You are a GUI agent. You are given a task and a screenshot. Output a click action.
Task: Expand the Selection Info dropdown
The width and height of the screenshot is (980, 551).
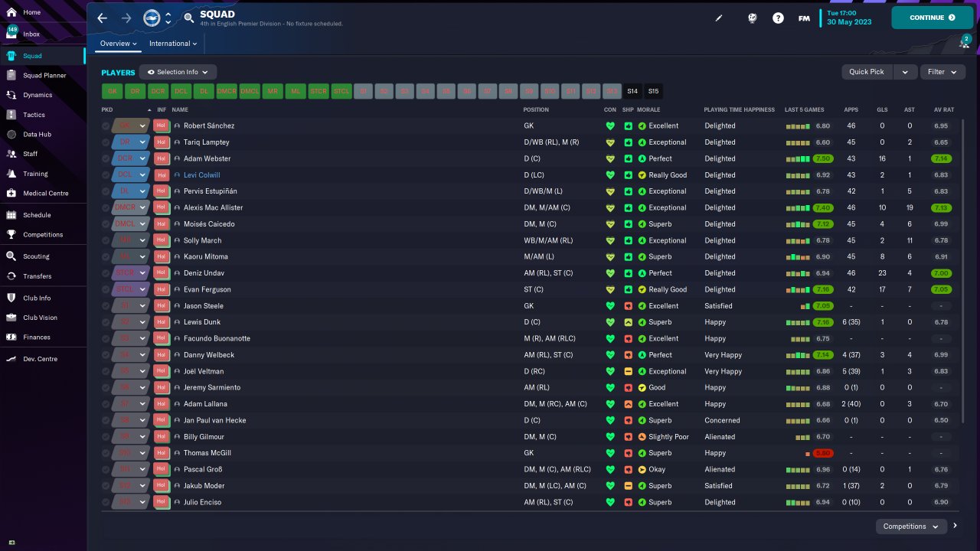pos(178,72)
